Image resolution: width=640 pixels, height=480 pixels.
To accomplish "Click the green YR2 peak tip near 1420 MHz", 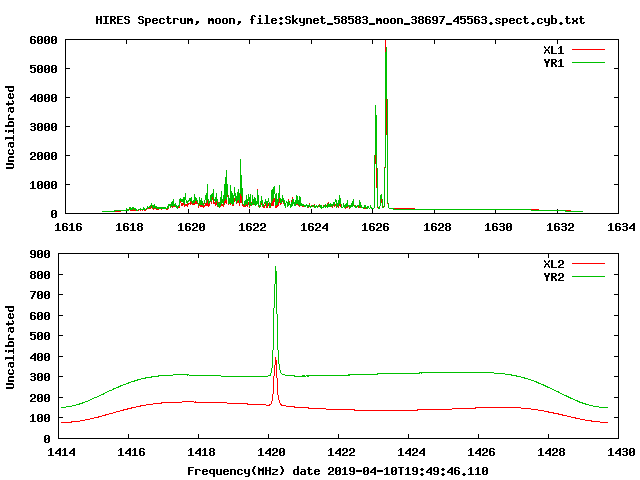I will pos(276,267).
